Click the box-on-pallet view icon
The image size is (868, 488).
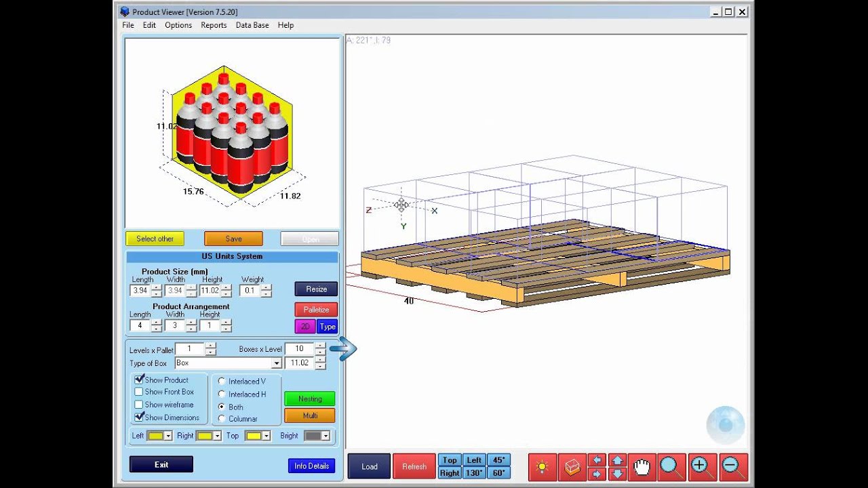coord(572,466)
